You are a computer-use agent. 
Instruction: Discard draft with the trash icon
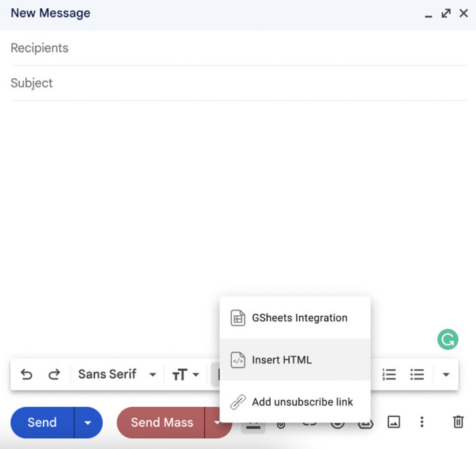coord(458,423)
